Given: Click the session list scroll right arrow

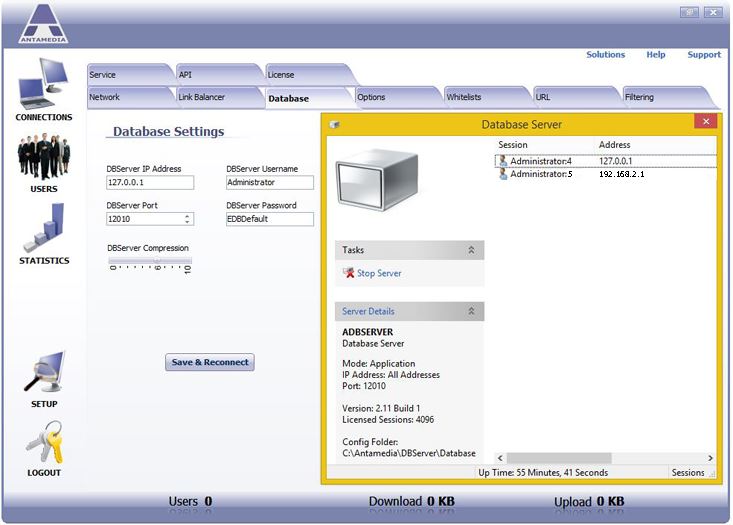Looking at the screenshot, I should 710,458.
